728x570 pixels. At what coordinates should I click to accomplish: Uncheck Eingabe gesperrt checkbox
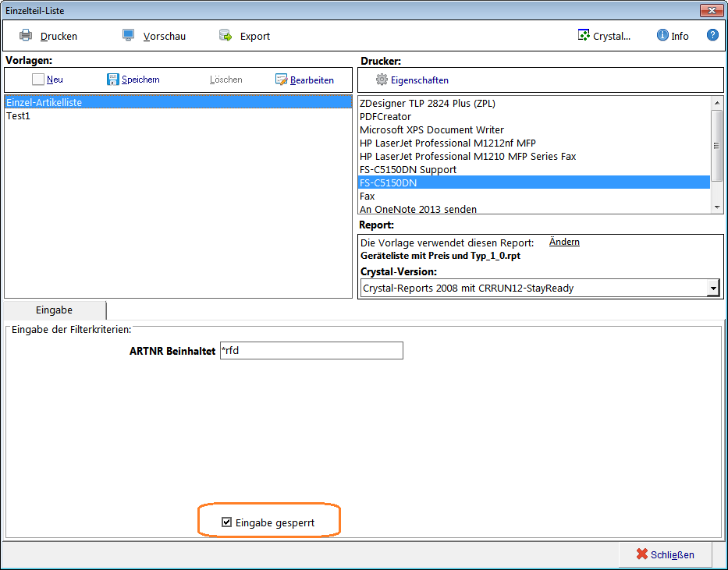tap(226, 522)
